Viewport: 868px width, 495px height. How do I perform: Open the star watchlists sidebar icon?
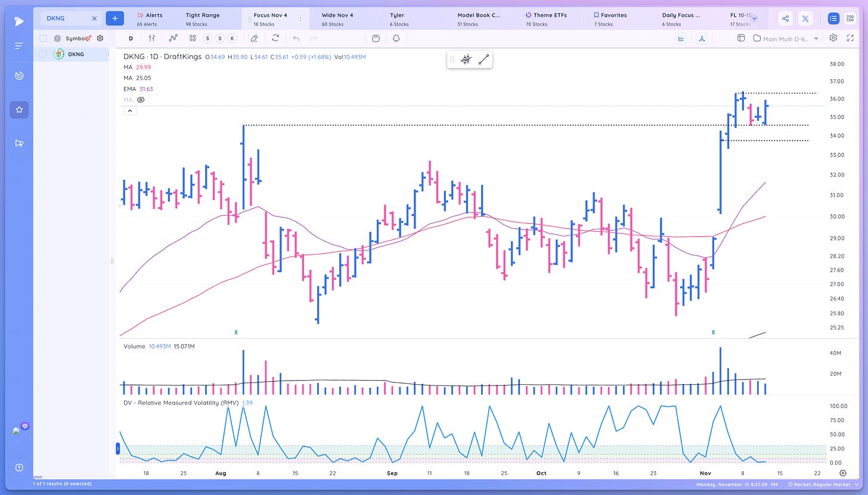click(19, 110)
